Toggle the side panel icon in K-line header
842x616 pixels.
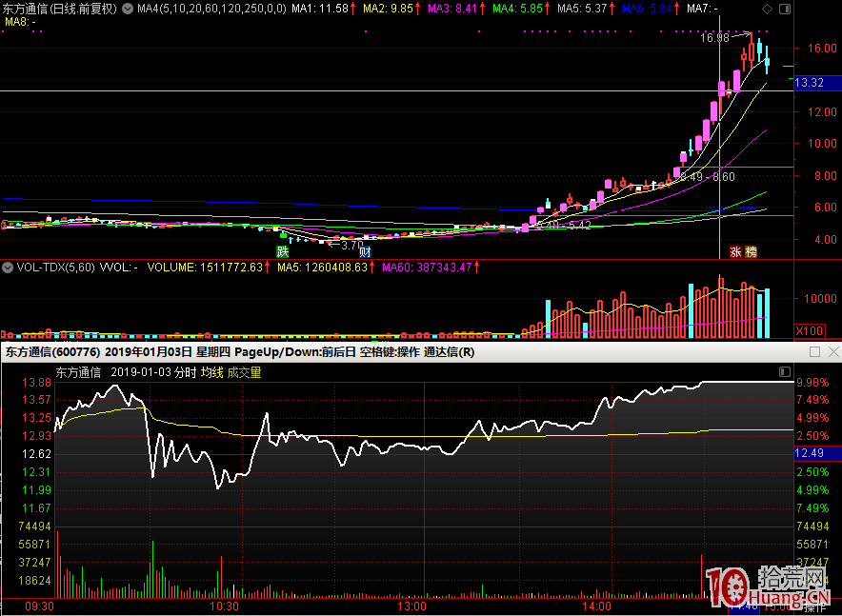(x=785, y=10)
